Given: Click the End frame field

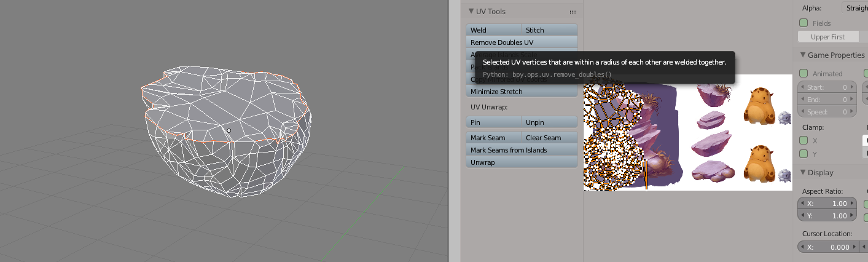Looking at the screenshot, I should coord(827,100).
